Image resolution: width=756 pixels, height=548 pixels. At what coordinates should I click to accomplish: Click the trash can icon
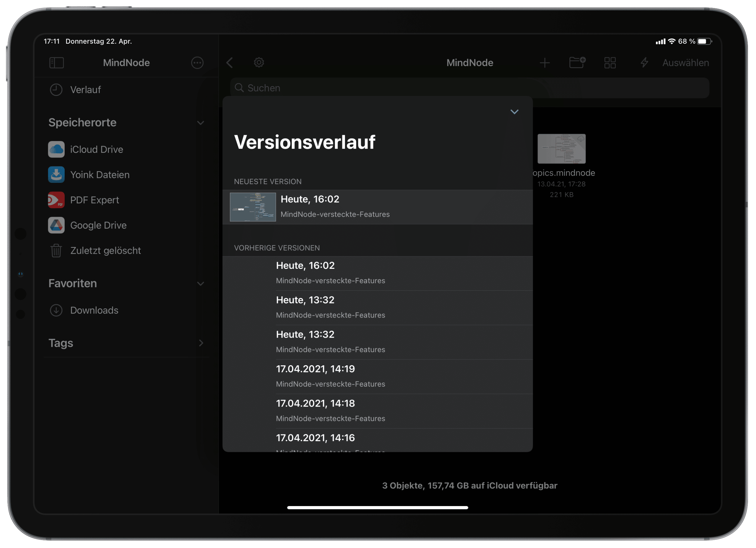pyautogui.click(x=56, y=251)
